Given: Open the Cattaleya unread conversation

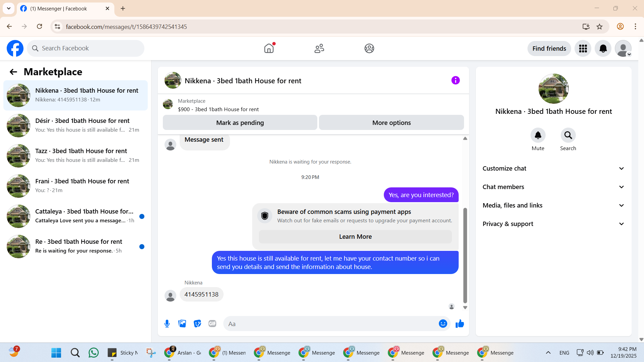Looking at the screenshot, I should (76, 216).
